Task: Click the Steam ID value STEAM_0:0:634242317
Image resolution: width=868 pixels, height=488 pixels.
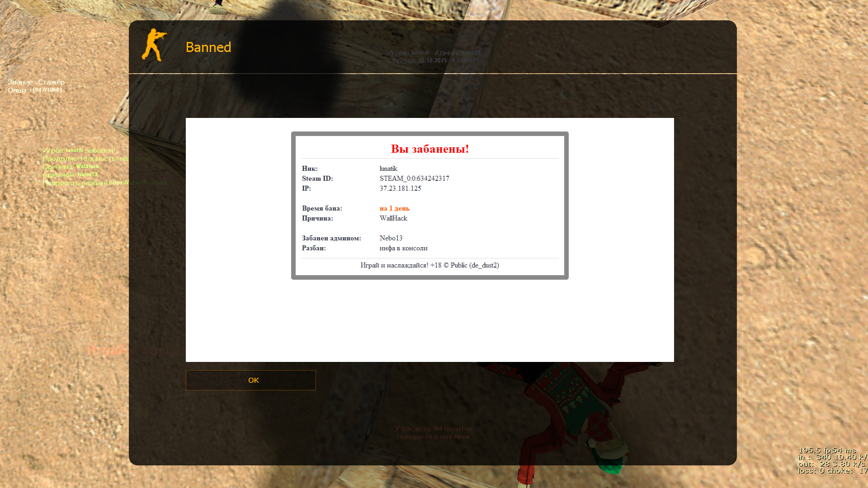Action: click(414, 178)
